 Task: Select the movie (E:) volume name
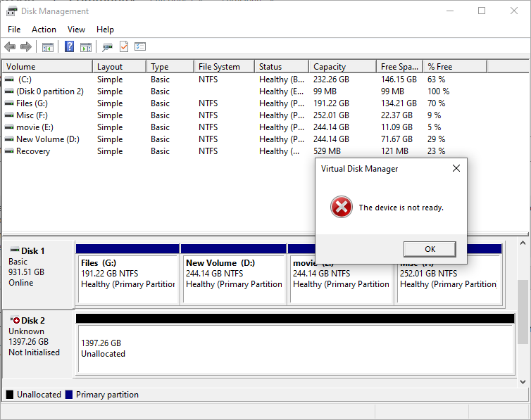pyautogui.click(x=35, y=127)
